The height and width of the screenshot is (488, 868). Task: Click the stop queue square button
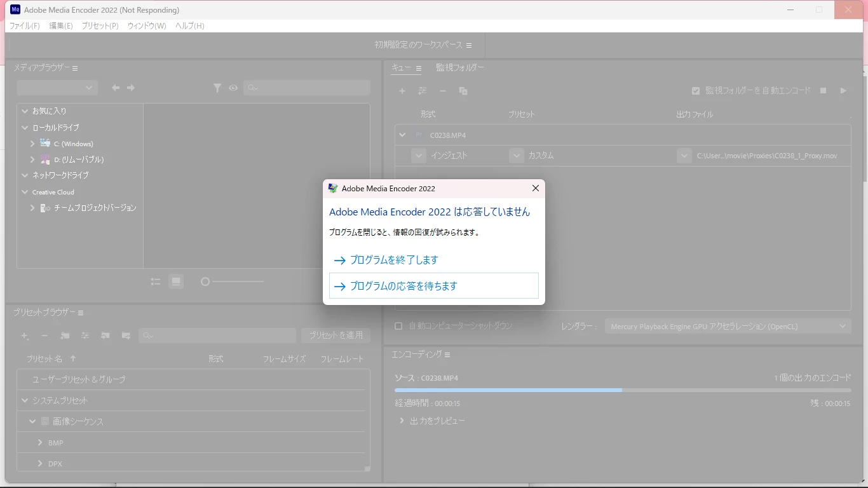[x=823, y=91]
